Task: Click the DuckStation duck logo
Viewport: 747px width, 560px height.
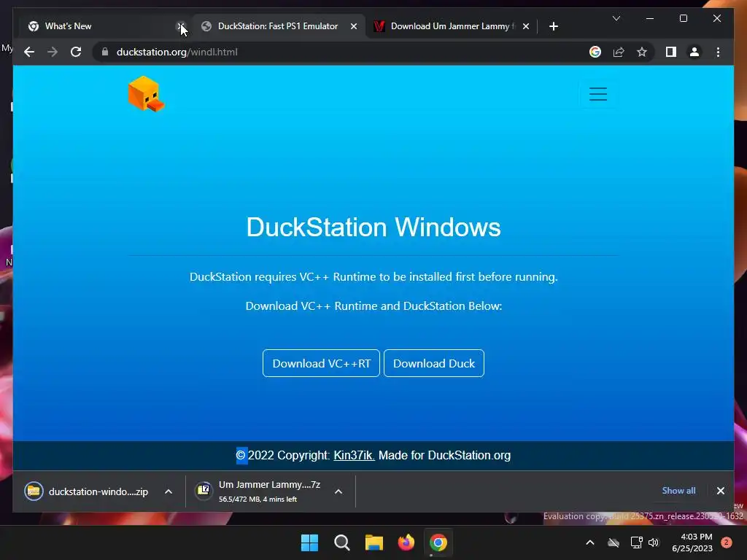Action: pos(146,94)
